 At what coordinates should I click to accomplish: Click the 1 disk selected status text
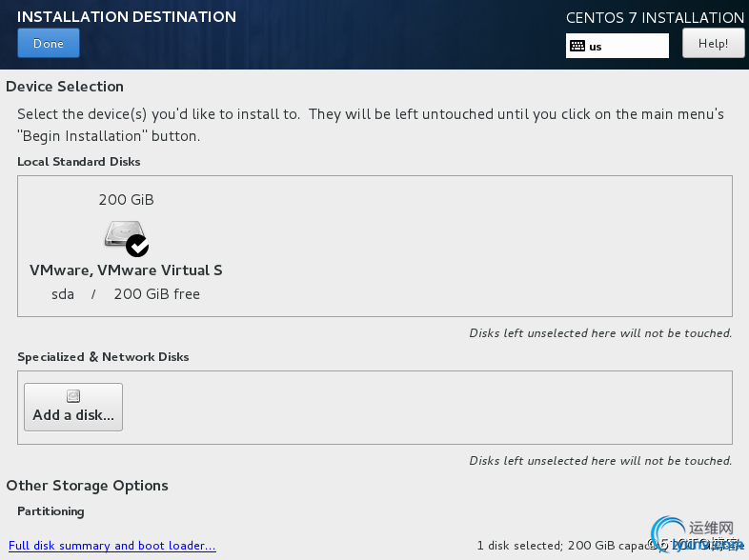click(x=519, y=545)
